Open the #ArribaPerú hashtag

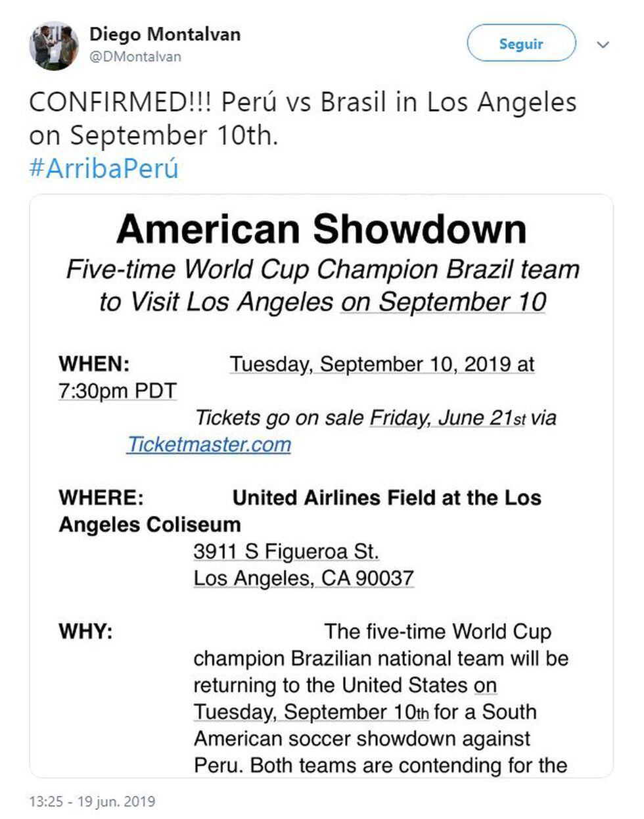point(104,168)
